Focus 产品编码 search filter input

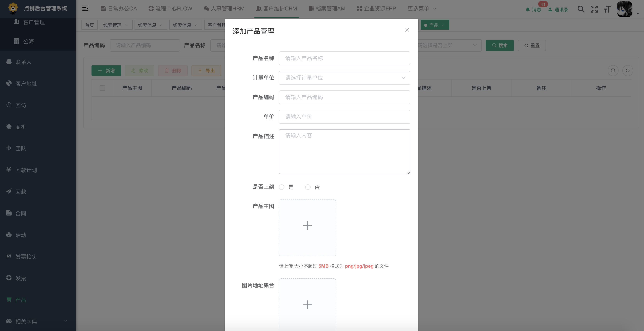click(145, 45)
